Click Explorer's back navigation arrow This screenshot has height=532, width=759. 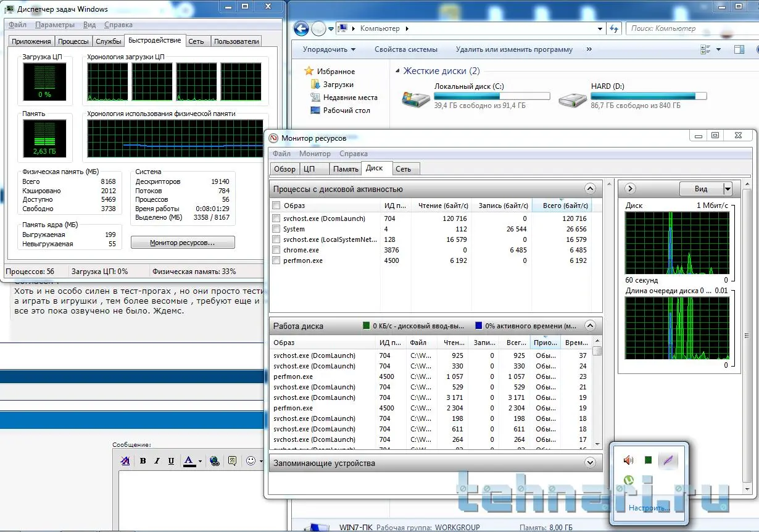pos(301,28)
